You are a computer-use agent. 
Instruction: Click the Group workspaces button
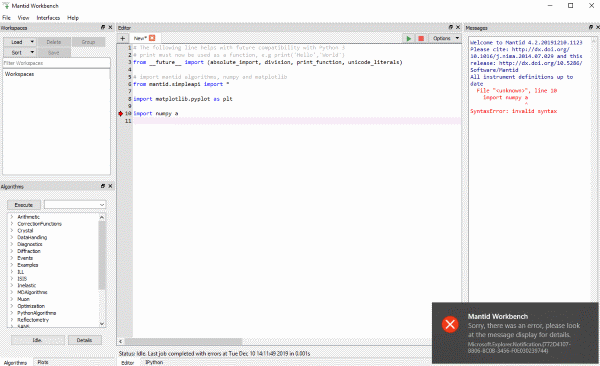(x=88, y=42)
